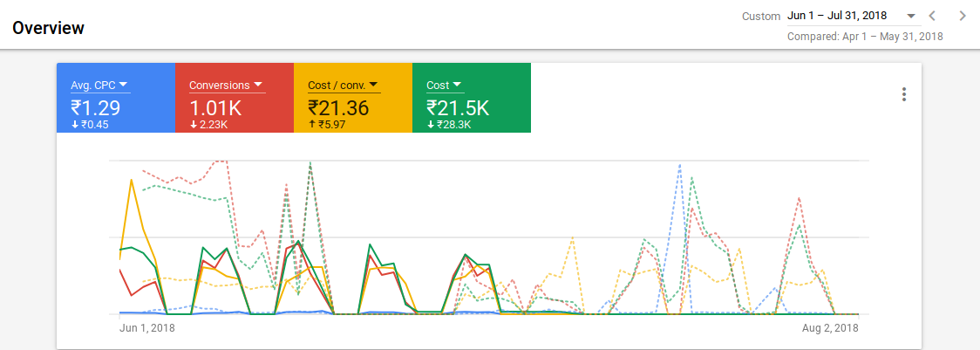Go to next date range arrow
Viewport: 980px width, 350px height.
(x=963, y=17)
